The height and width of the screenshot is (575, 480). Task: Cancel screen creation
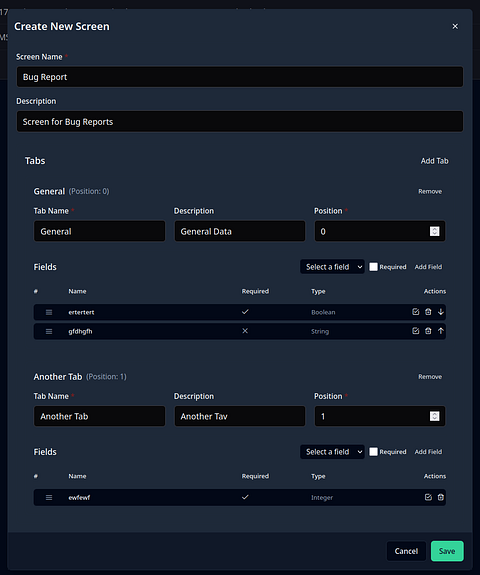point(406,551)
